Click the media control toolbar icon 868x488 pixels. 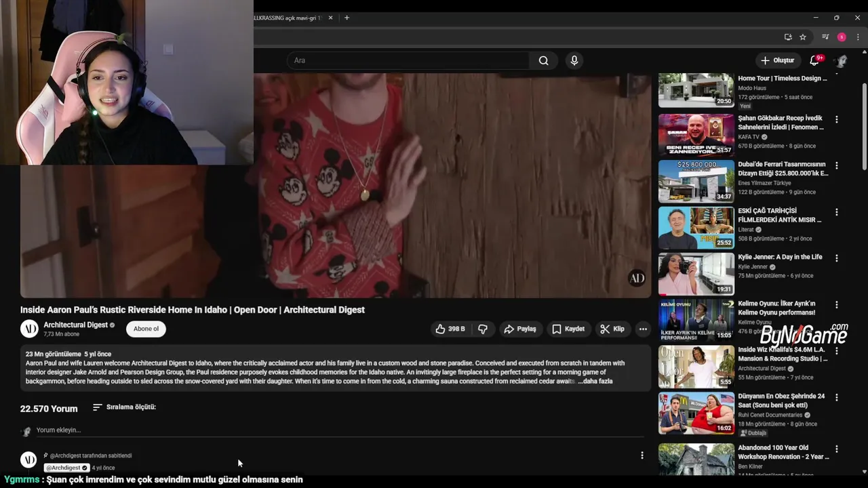tap(825, 37)
